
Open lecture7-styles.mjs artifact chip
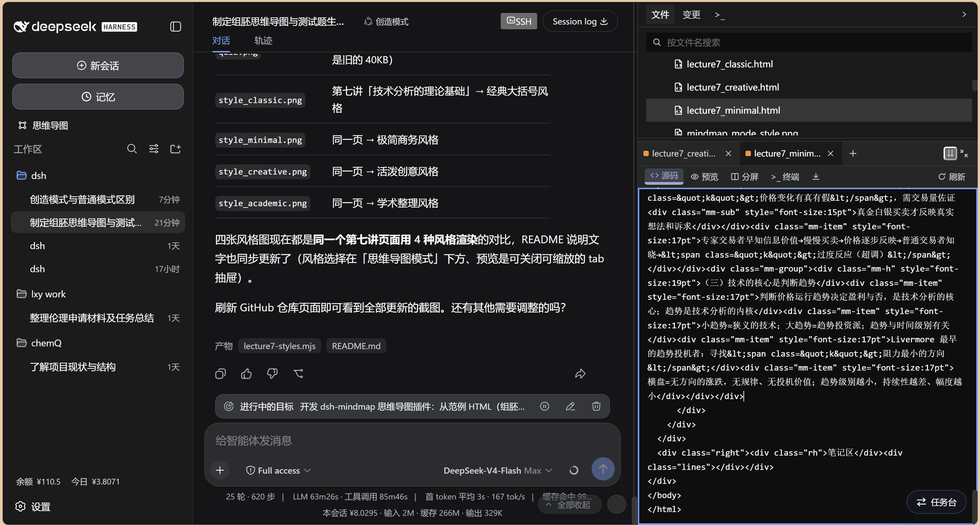tap(279, 346)
